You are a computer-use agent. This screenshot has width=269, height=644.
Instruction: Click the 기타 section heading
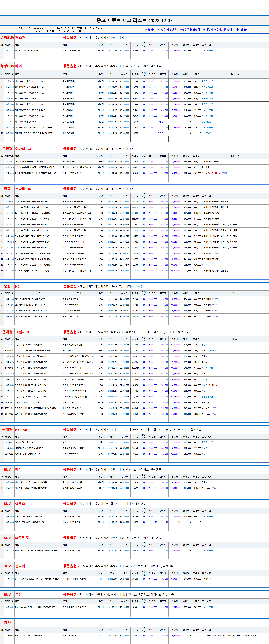tap(7, 623)
